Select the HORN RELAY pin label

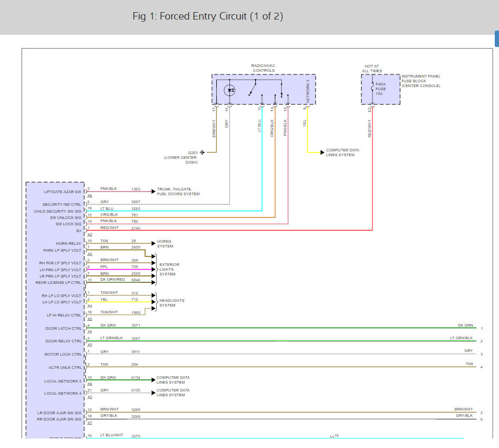point(69,243)
